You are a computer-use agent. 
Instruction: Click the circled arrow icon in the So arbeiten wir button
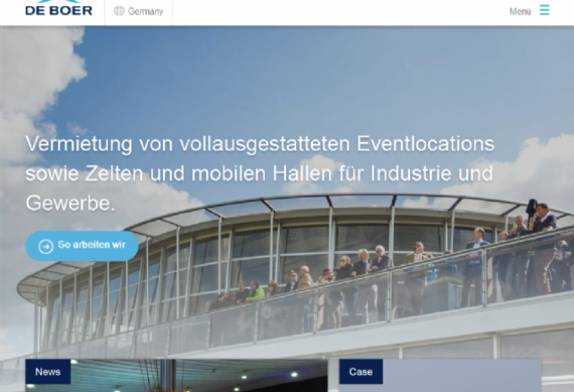[45, 246]
